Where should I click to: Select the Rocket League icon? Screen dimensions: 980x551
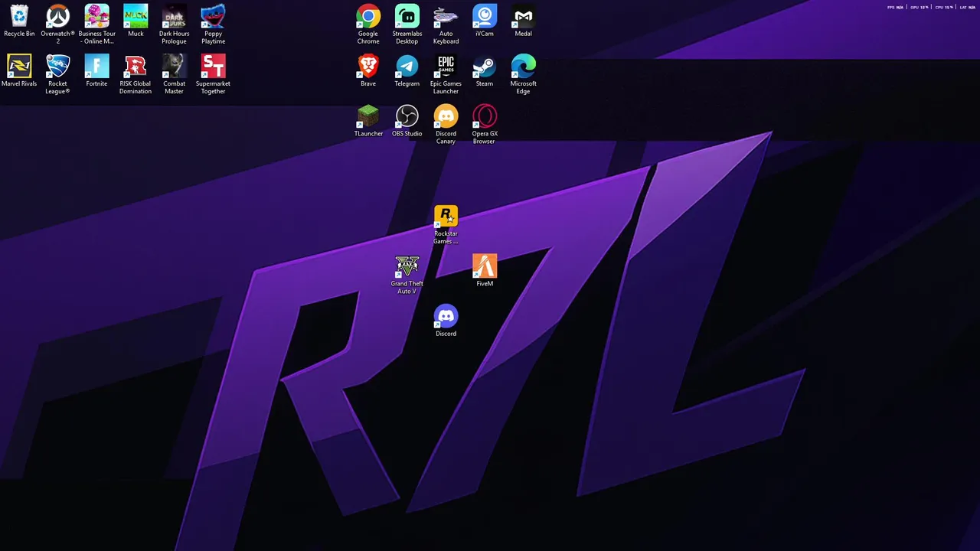pos(58,74)
